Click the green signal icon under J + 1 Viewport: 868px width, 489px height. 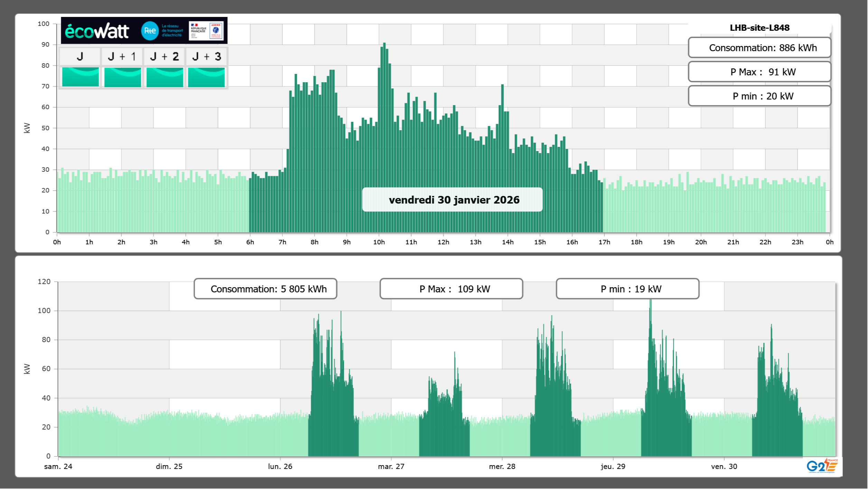click(123, 77)
